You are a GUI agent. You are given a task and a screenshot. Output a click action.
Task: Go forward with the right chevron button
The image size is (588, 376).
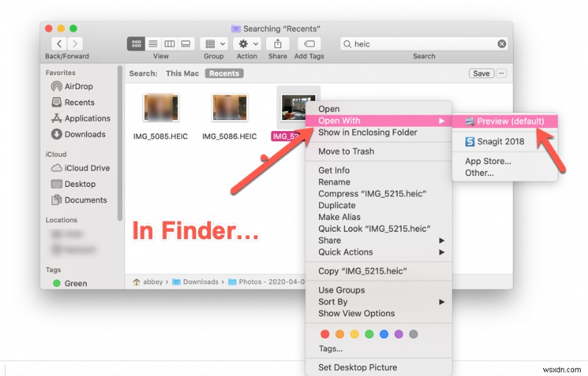pos(75,44)
